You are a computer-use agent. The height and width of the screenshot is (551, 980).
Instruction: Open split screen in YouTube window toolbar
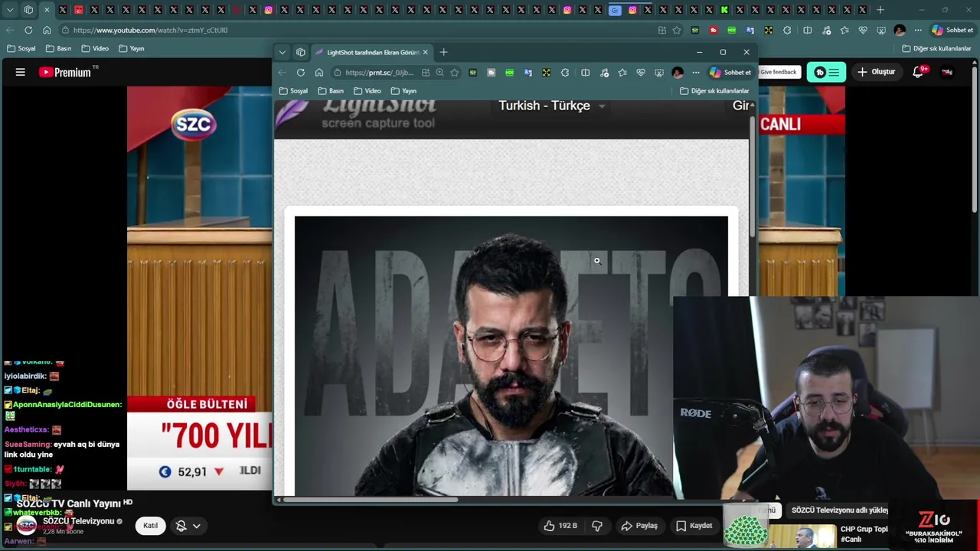tap(807, 30)
